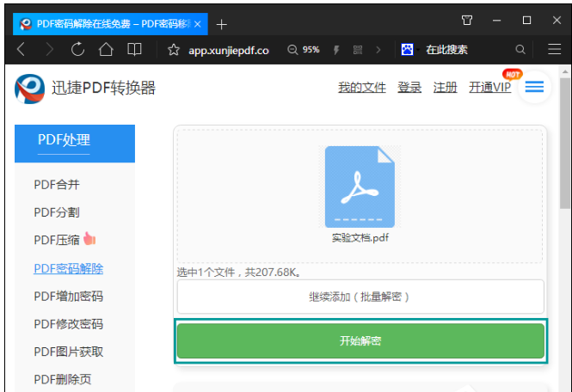Open the blue site hamburger menu button
This screenshot has height=392, width=572.
(534, 87)
